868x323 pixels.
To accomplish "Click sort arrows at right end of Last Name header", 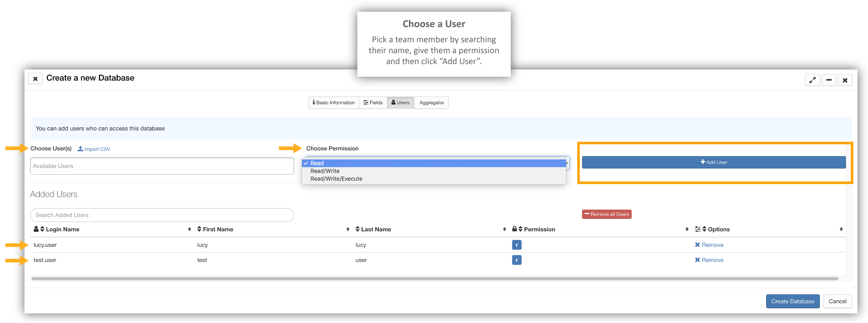I will (504, 229).
